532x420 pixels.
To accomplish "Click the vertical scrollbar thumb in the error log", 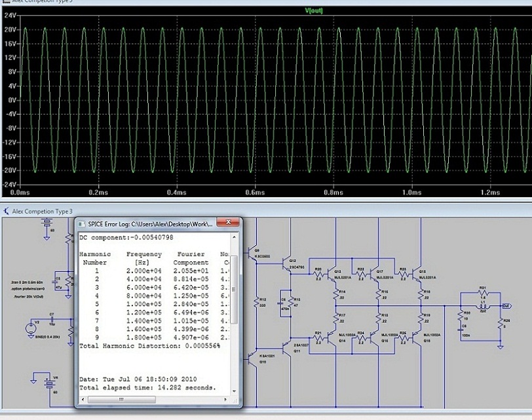I will pyautogui.click(x=233, y=290).
